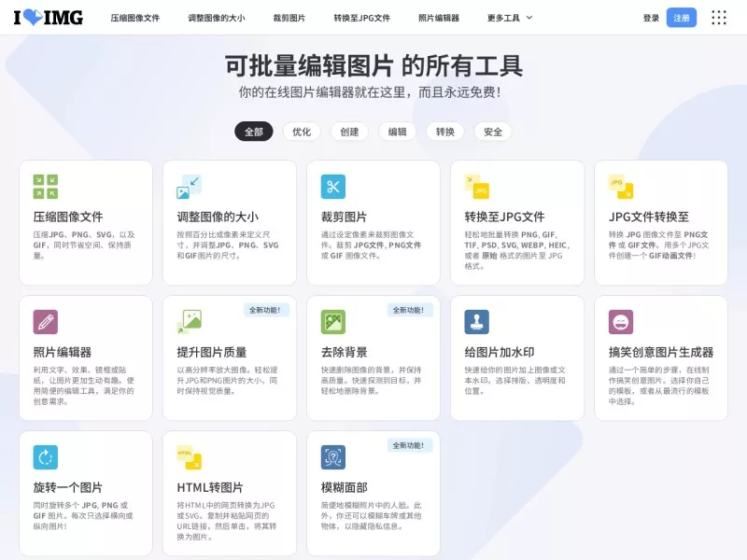
Task: Open the 模糊面部 card title
Action: coord(344,487)
